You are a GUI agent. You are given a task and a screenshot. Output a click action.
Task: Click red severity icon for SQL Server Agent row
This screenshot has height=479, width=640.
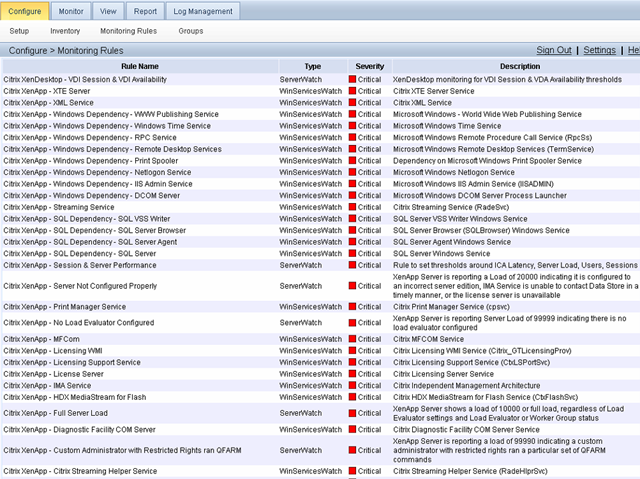(352, 242)
